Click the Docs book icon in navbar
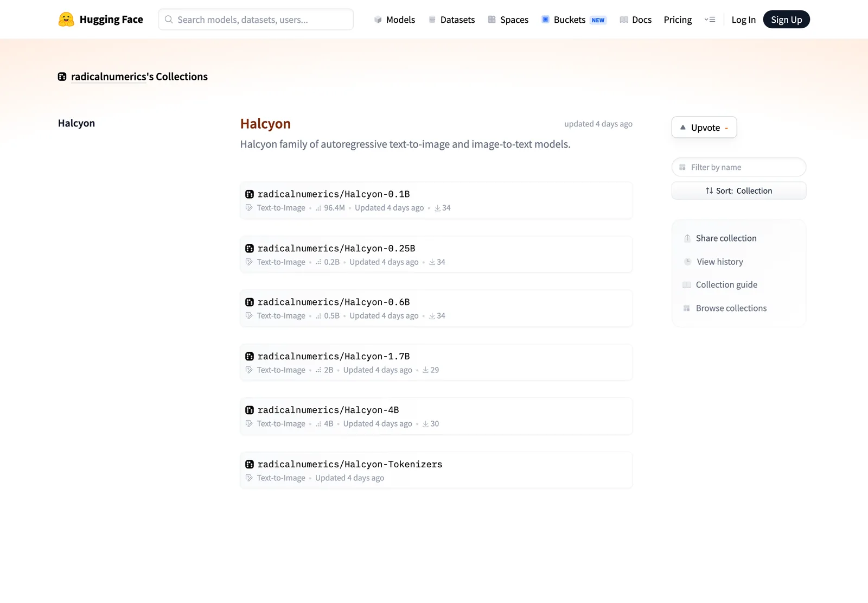 [624, 20]
